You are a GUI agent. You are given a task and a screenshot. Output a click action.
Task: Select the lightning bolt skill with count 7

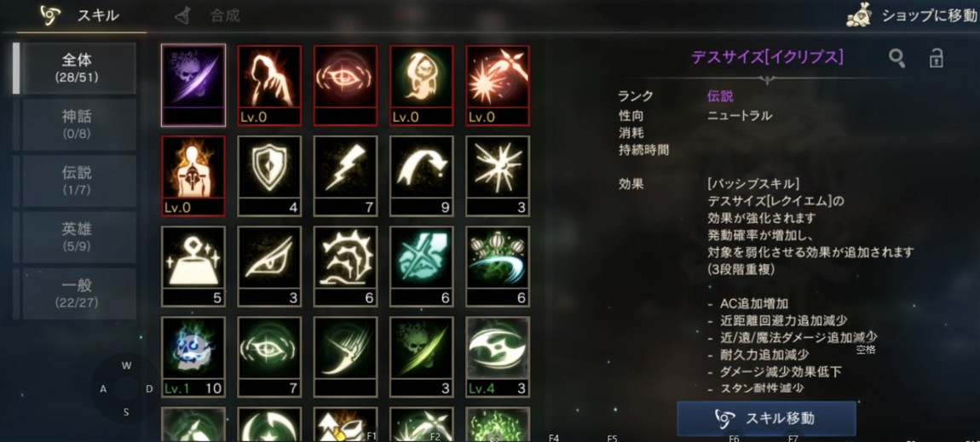click(346, 175)
